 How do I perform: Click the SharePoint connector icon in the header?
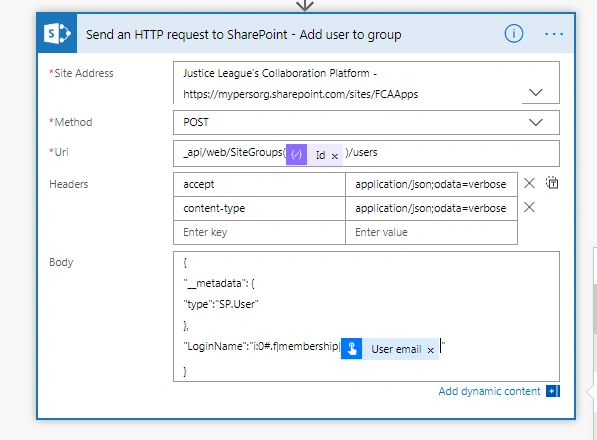[57, 33]
